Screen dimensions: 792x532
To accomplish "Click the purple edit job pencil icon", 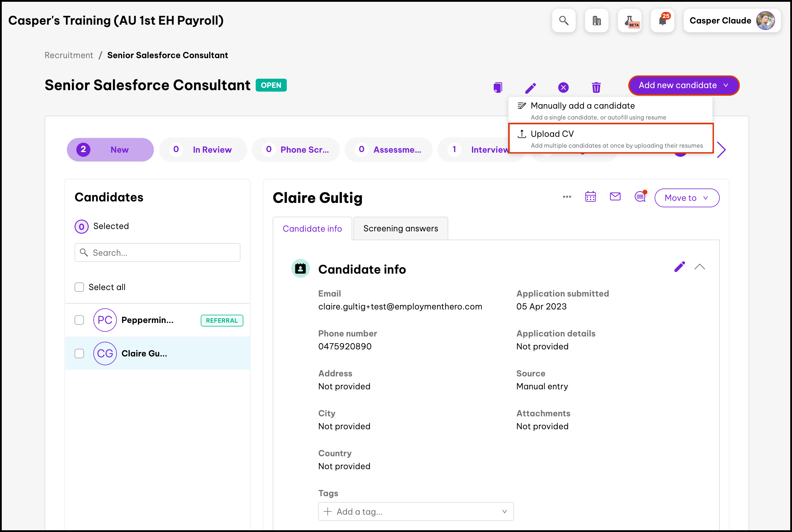I will tap(530, 88).
